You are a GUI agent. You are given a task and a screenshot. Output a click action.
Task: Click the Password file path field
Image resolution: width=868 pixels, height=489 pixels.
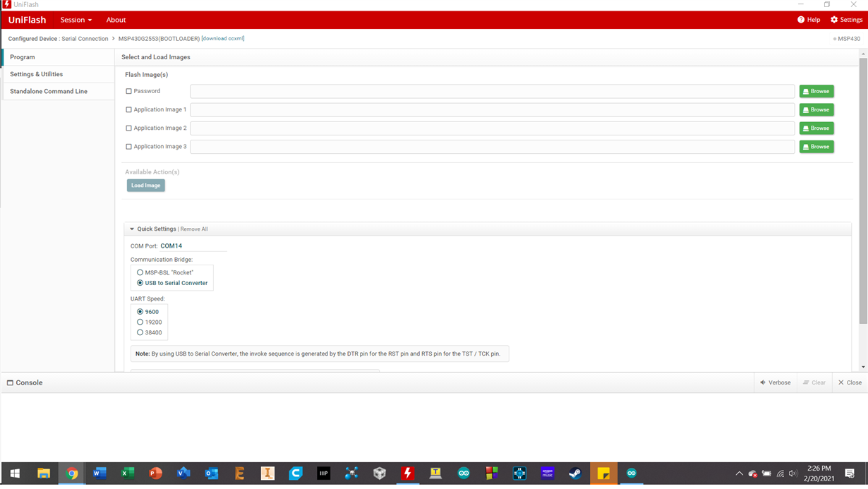tap(493, 91)
